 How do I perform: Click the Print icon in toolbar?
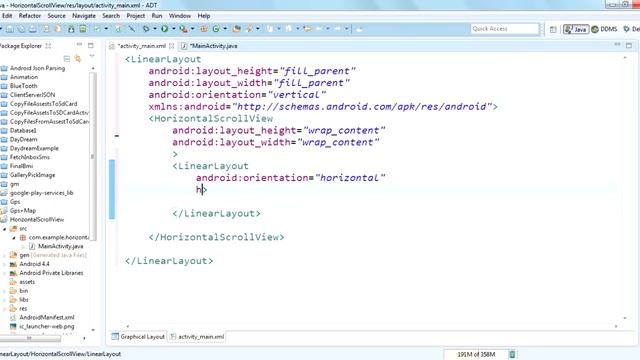[33, 29]
